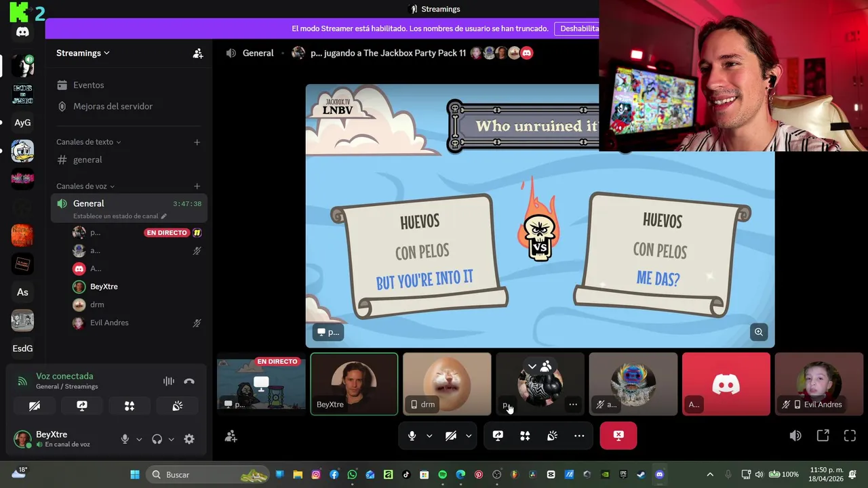868x488 pixels.
Task: Open Steam from taskbar
Action: point(641,474)
